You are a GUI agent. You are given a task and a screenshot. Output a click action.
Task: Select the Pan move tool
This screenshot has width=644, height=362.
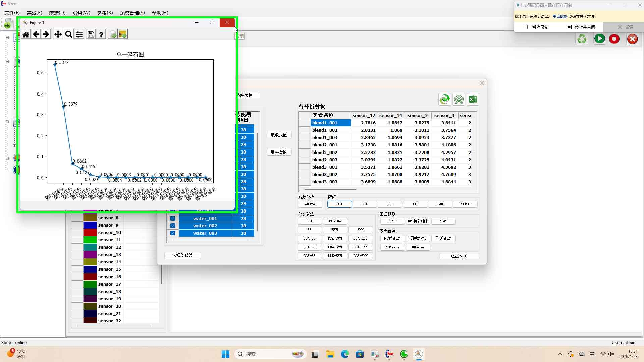(58, 34)
